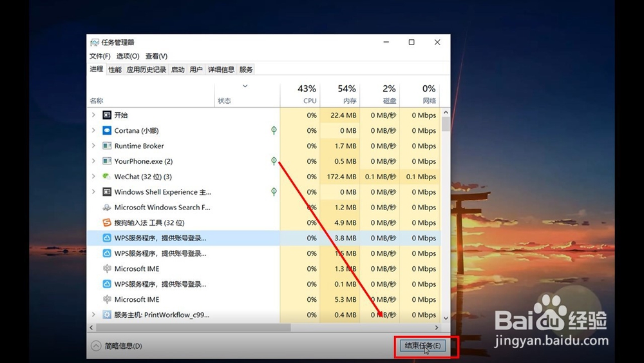Click the vertical scrollbar thumb
This screenshot has height=363, width=644.
coord(446,124)
